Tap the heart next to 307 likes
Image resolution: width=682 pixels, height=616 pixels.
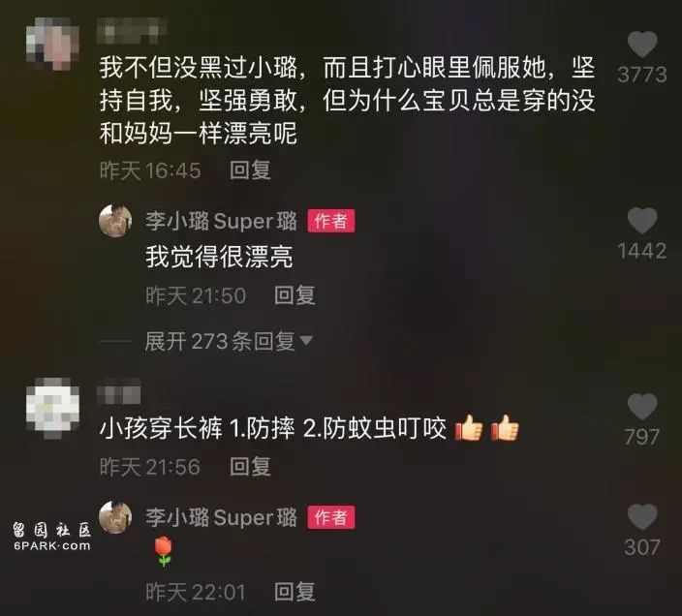pyautogui.click(x=642, y=517)
